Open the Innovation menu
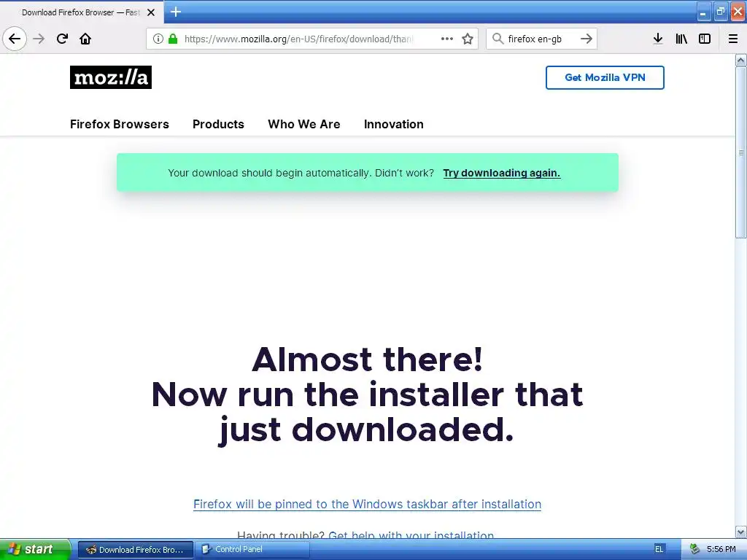Viewport: 747px width, 560px height. click(x=393, y=124)
